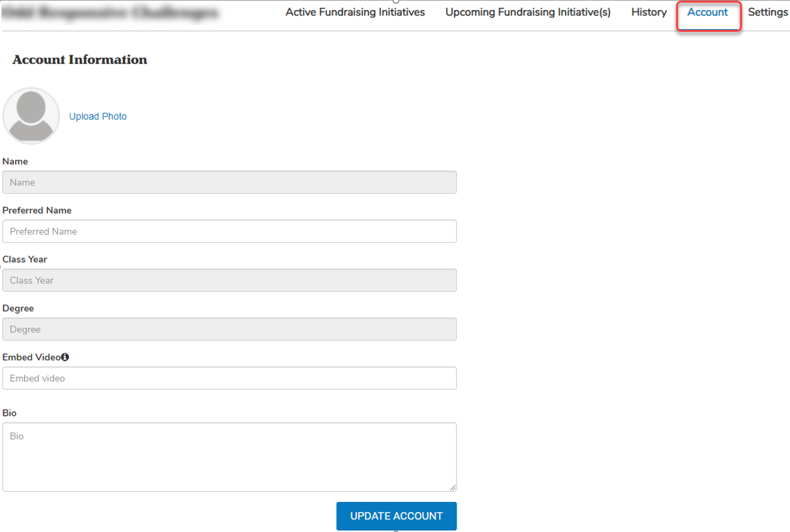Go to Upcoming Fundraising Initiative(s) tab
The height and width of the screenshot is (532, 790).
[x=528, y=13]
